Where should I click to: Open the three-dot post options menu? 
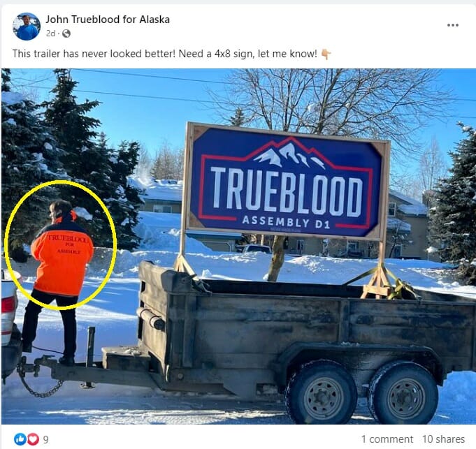point(453,25)
